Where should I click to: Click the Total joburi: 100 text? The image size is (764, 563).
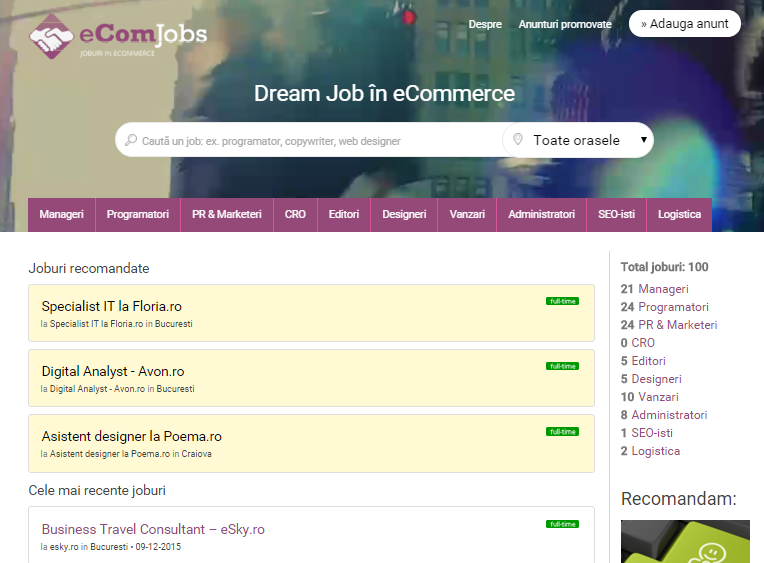click(x=664, y=267)
